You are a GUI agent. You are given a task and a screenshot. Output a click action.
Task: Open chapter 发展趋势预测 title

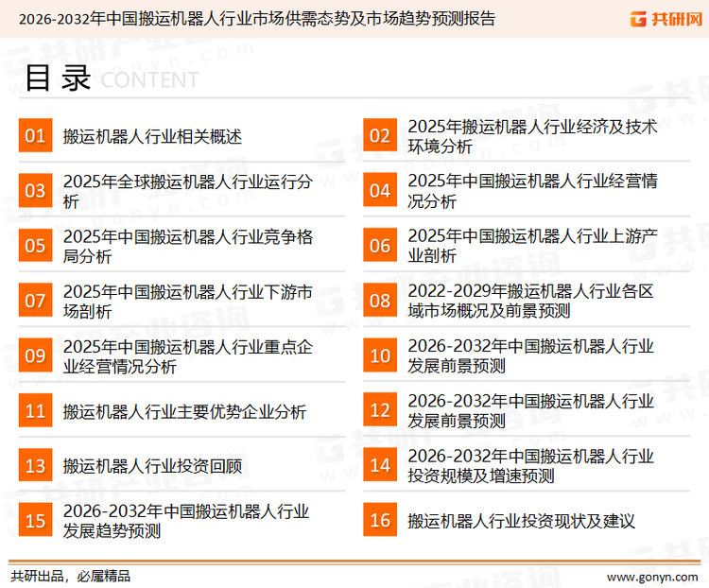(x=186, y=521)
